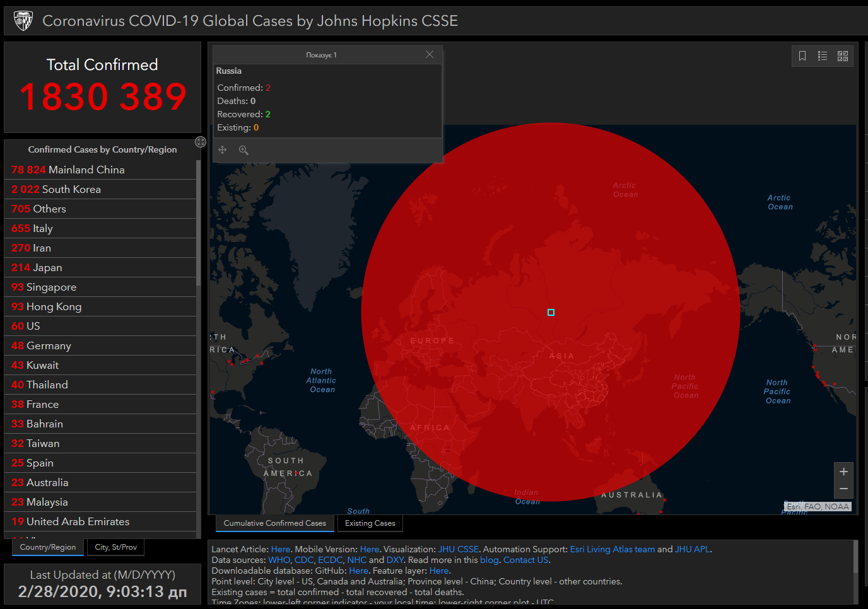
Task: Select the City, St/Prov tab
Action: (116, 547)
